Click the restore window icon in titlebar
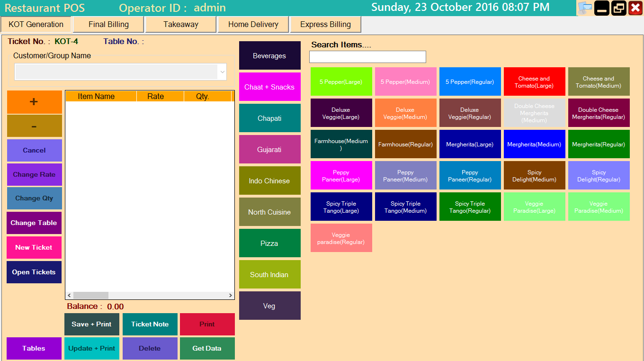The image size is (644, 361). [x=618, y=8]
